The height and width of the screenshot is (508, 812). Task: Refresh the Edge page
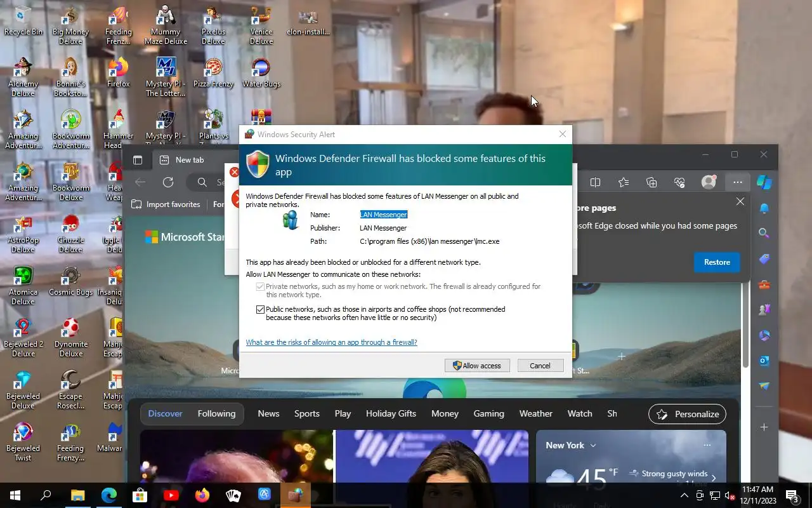click(x=168, y=182)
